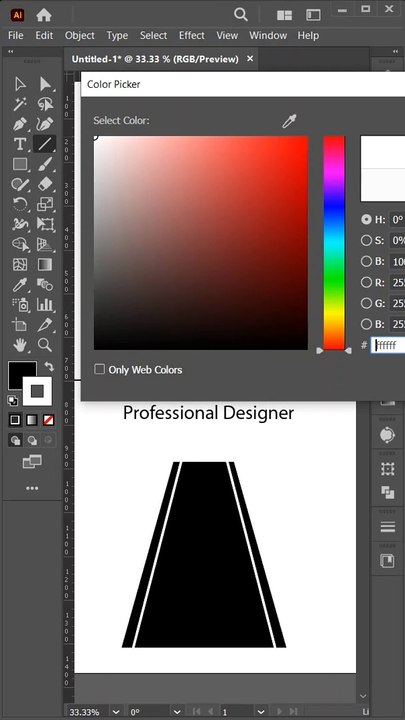
Task: Select the Pen tool
Action: point(20,124)
